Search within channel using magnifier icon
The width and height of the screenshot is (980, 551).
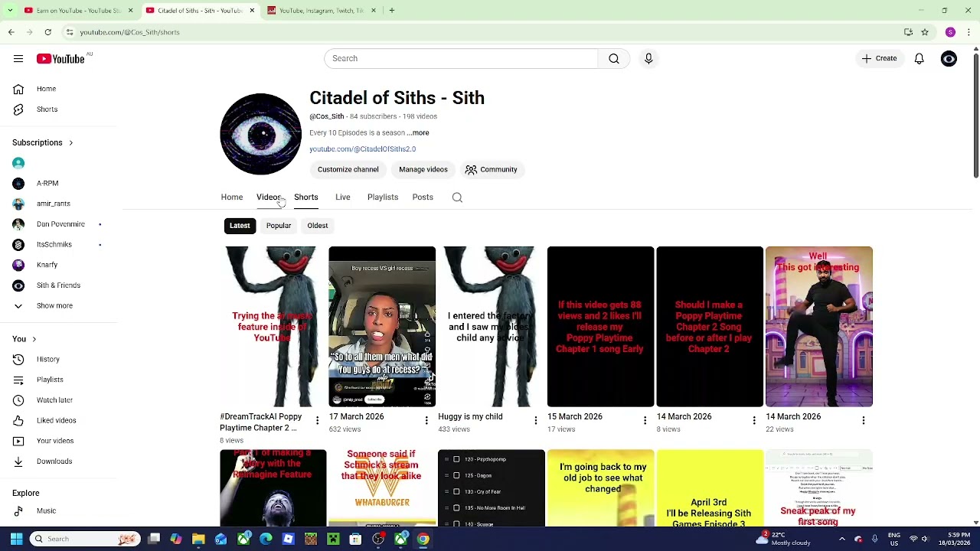click(x=457, y=197)
